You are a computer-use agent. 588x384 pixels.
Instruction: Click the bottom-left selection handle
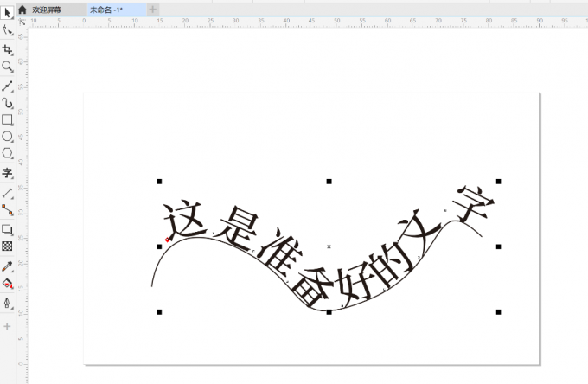(159, 312)
